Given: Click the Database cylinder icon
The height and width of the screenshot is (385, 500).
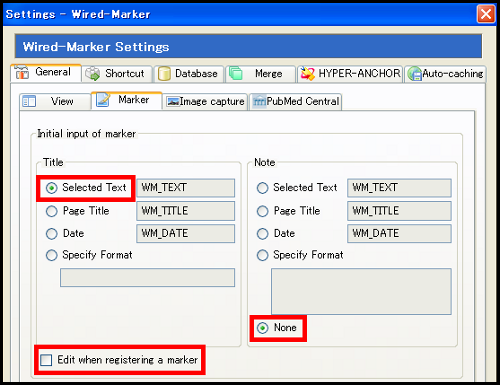Looking at the screenshot, I should pos(164,74).
